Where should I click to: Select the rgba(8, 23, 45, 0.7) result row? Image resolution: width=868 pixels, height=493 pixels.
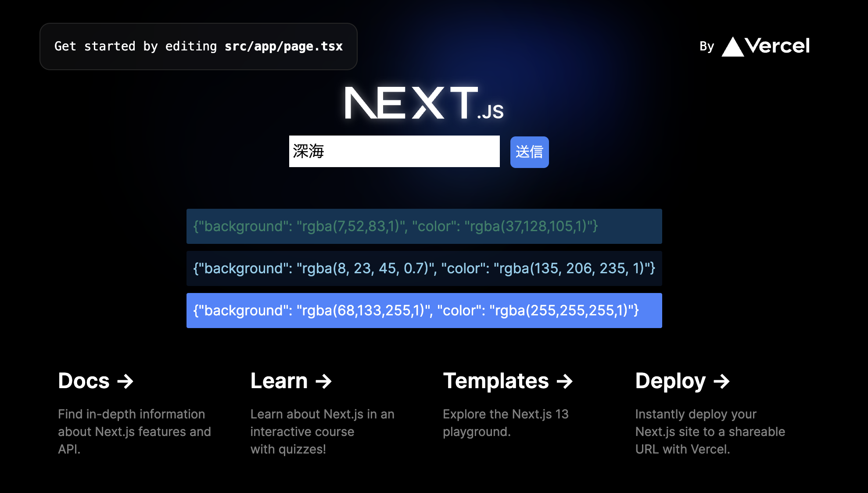coord(424,268)
